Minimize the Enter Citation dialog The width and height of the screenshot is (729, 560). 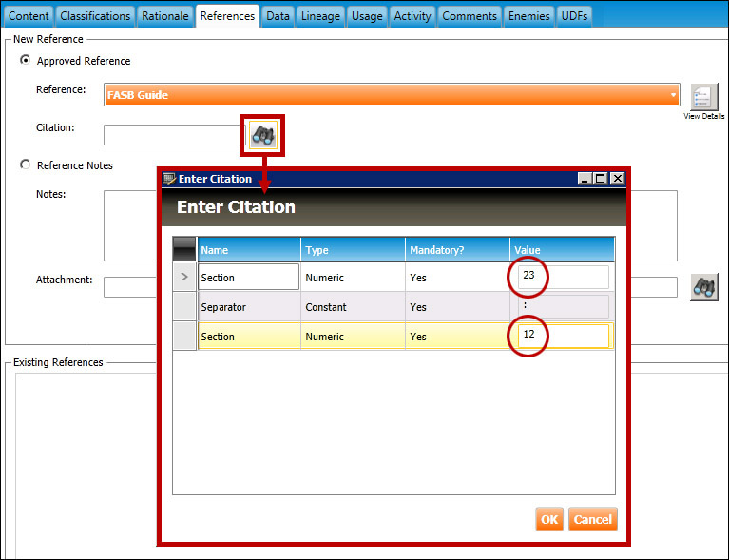(585, 179)
